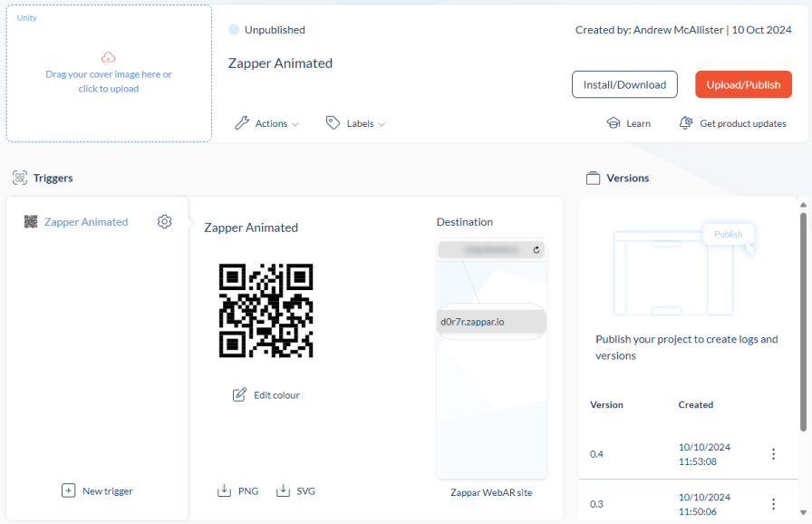Click the Learn graduation cap icon

point(614,123)
